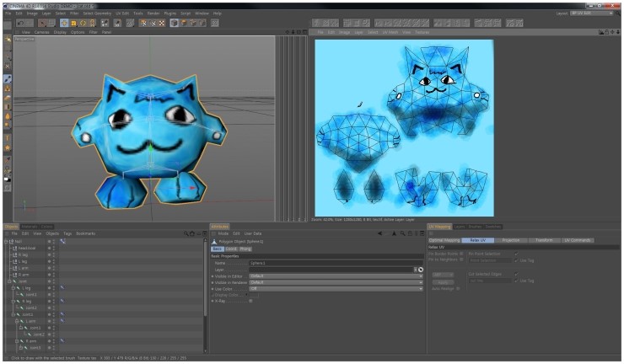This screenshot has height=364, width=624.
Task: Click the orange-topped cube icon in toolbar
Action: tap(184, 23)
